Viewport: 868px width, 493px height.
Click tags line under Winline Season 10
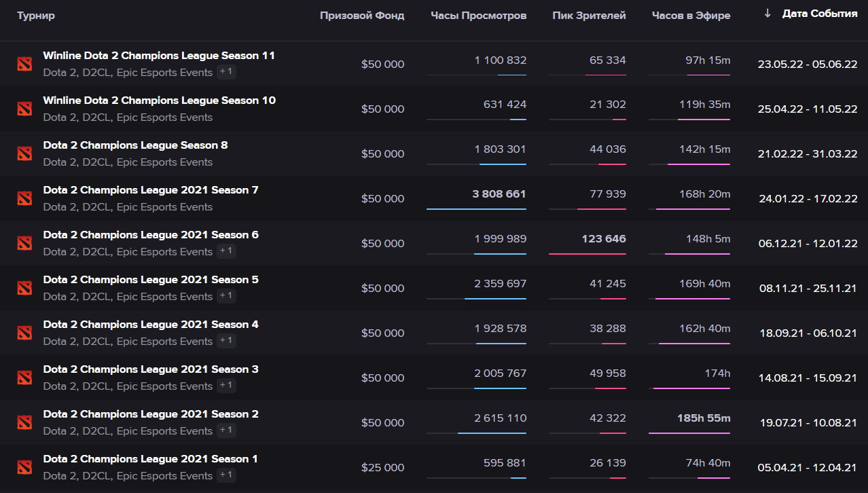pos(128,117)
